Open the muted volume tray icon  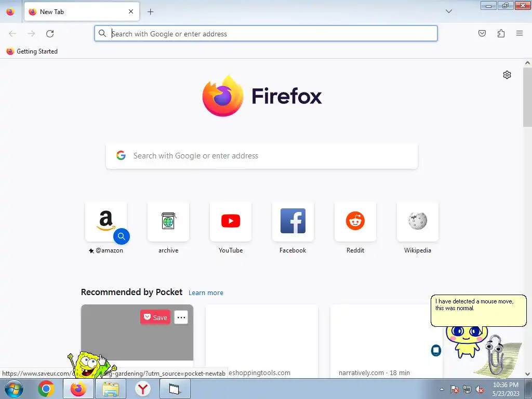click(480, 390)
